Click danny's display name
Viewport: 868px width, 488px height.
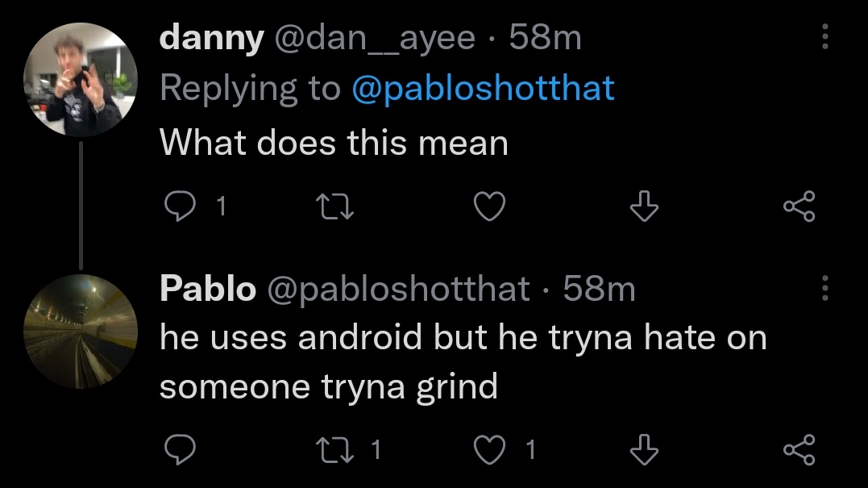211,39
